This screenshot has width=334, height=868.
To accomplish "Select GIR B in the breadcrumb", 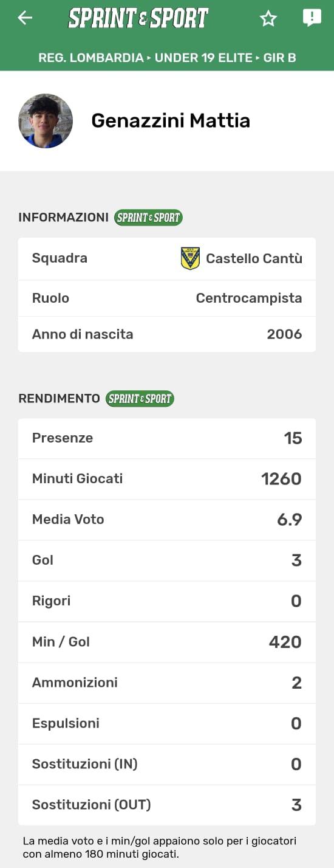I will 279,58.
